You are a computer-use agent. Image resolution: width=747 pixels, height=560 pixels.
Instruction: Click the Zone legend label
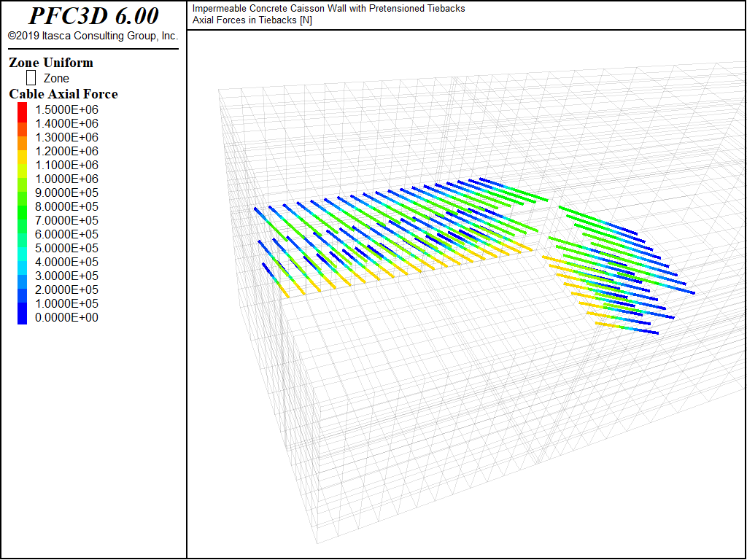click(56, 79)
